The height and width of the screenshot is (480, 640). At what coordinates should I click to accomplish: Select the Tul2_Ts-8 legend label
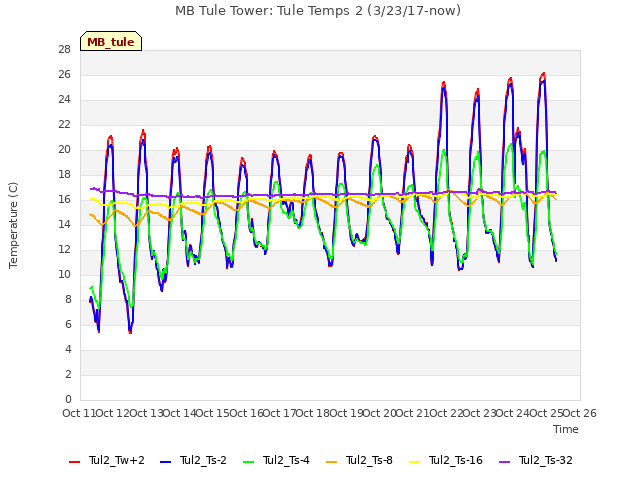[369, 460]
